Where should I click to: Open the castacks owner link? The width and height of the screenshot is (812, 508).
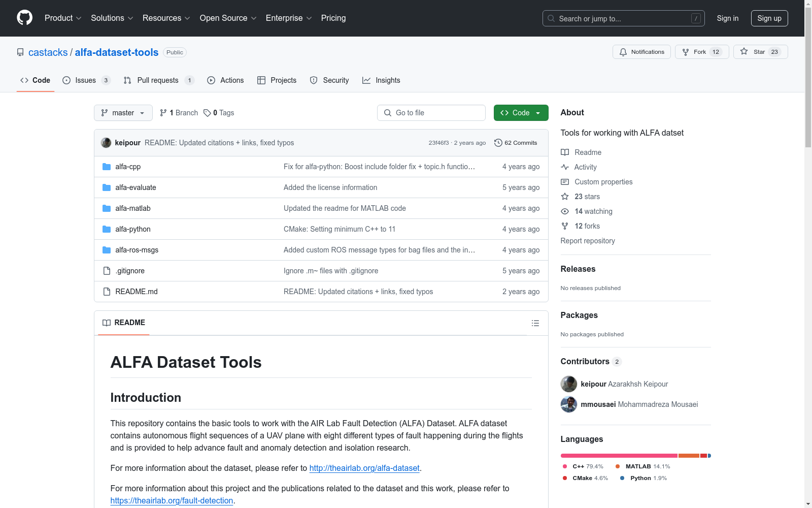[x=48, y=52]
